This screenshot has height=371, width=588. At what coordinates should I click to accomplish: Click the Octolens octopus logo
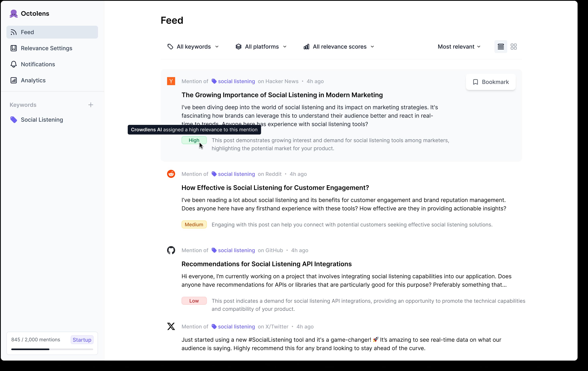click(14, 13)
